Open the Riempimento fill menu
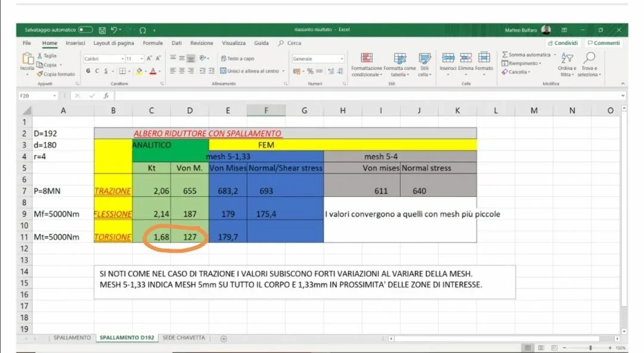This screenshot has width=644, height=353. pyautogui.click(x=521, y=63)
